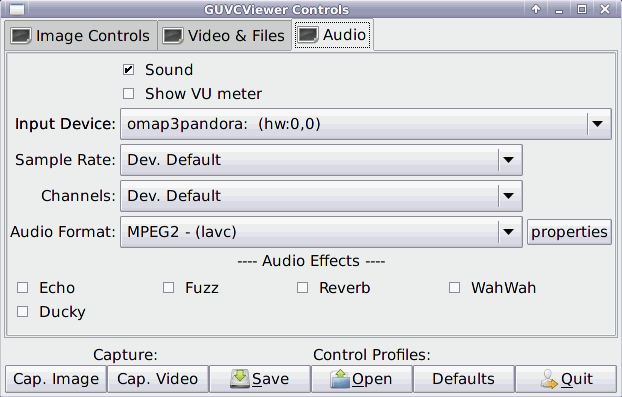The image size is (622, 397).
Task: Open the Sample Rate dropdown
Action: (321, 160)
